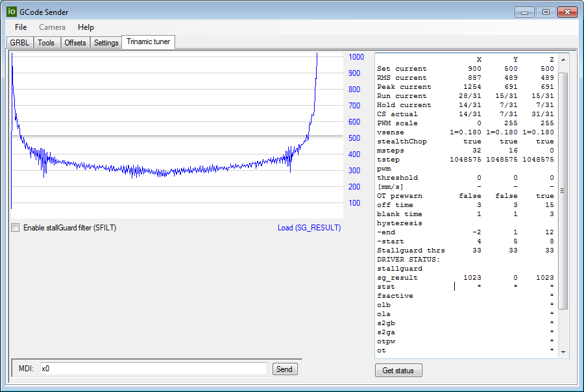
Task: Click the X column header in status table
Action: pos(479,60)
